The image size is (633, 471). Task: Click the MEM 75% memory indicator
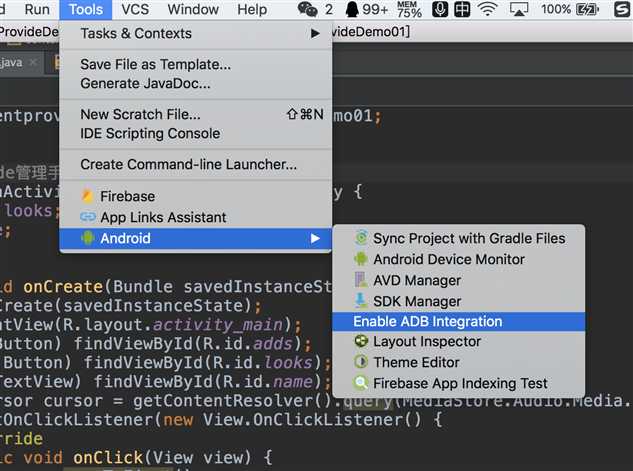tap(409, 9)
